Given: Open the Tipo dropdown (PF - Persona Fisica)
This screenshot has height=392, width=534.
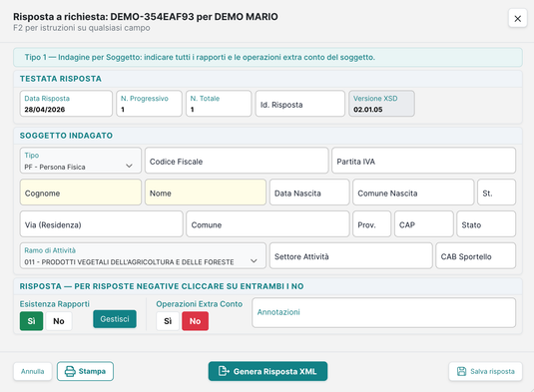Looking at the screenshot, I should 81,161.
